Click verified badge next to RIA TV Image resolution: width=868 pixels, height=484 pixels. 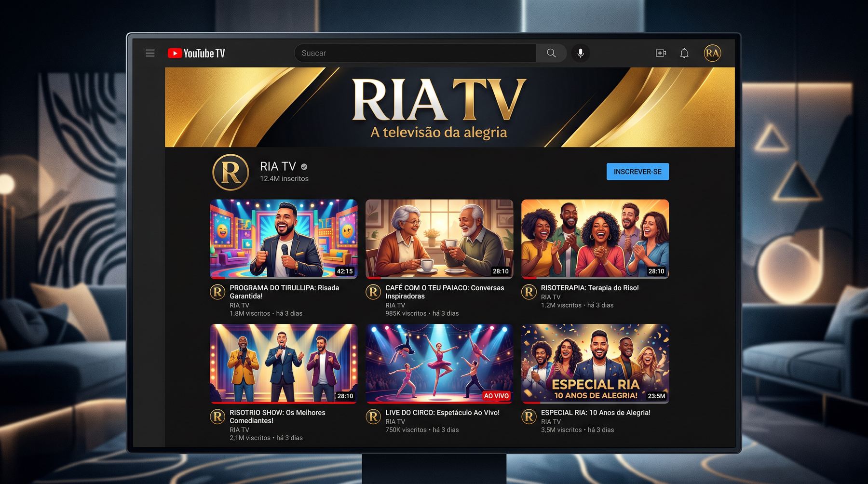coord(304,167)
